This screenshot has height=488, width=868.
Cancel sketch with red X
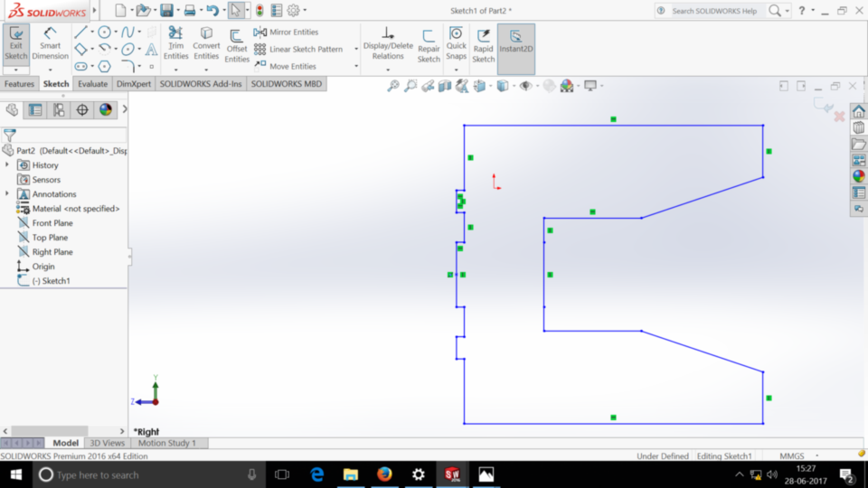839,117
